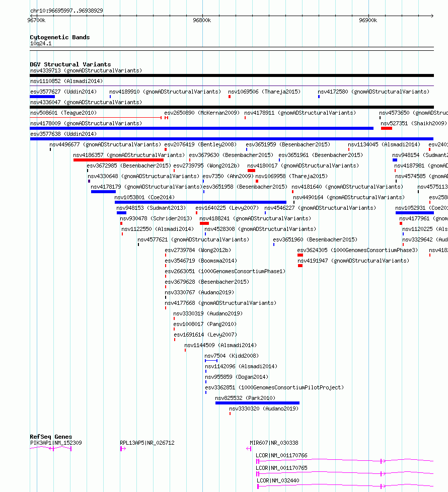Click esv2076419 (Bentley2008) label

click(200, 145)
